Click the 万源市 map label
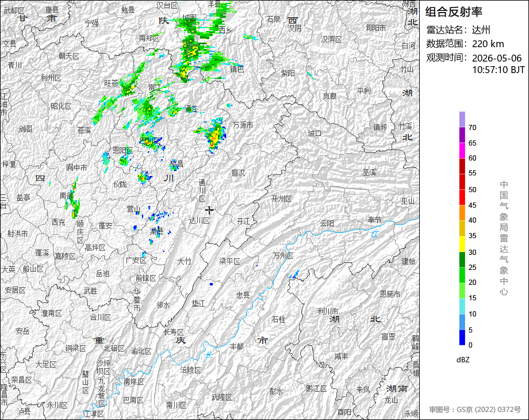529x420 pixels. pyautogui.click(x=243, y=125)
